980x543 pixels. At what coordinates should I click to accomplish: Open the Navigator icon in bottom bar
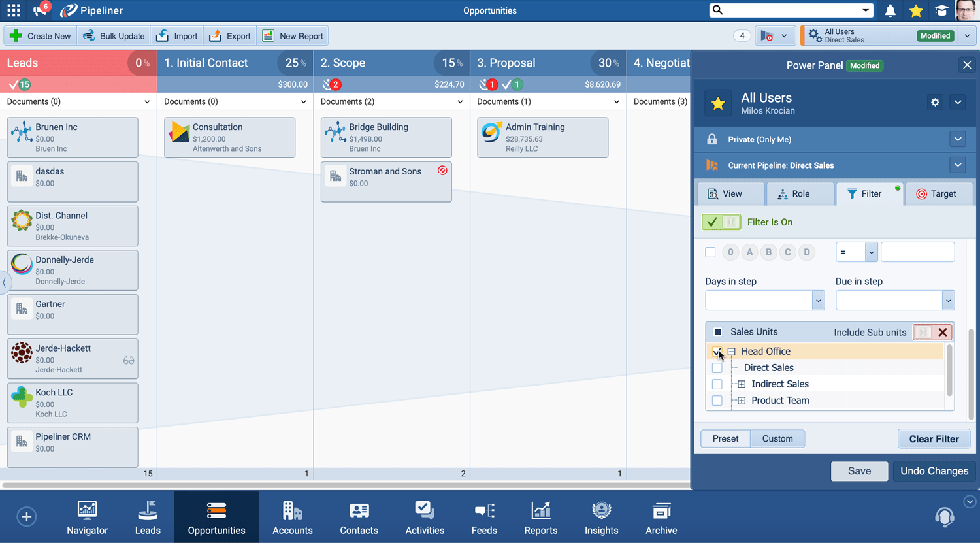(x=87, y=517)
